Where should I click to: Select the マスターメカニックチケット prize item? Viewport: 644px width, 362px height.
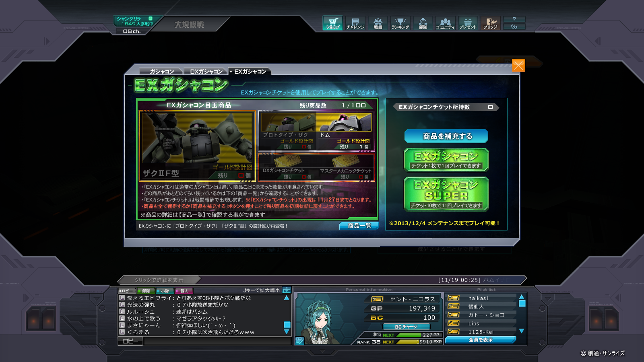(345, 167)
